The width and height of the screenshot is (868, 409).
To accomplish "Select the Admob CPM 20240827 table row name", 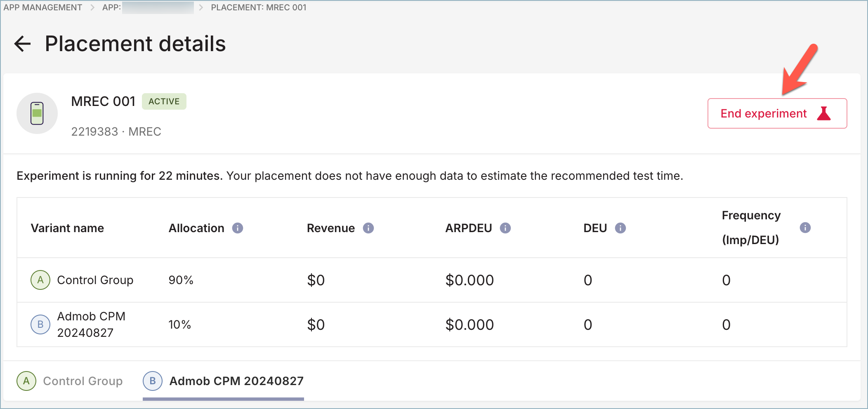I will (91, 324).
